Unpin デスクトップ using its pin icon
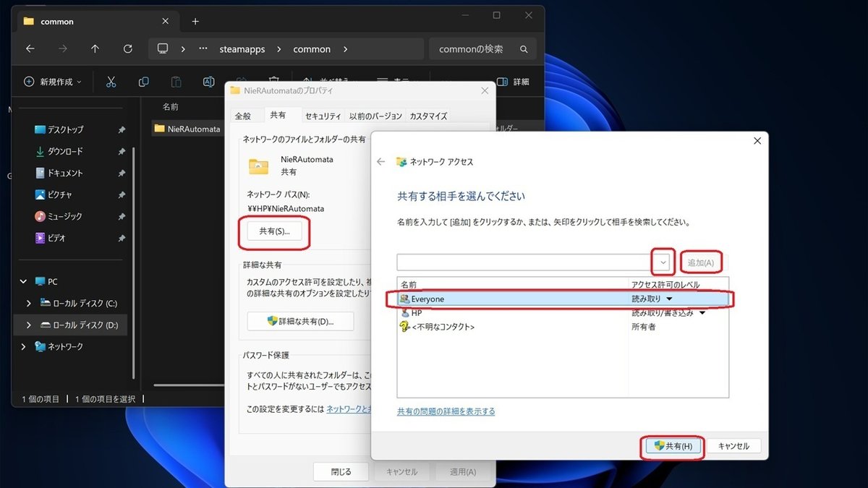 122,129
